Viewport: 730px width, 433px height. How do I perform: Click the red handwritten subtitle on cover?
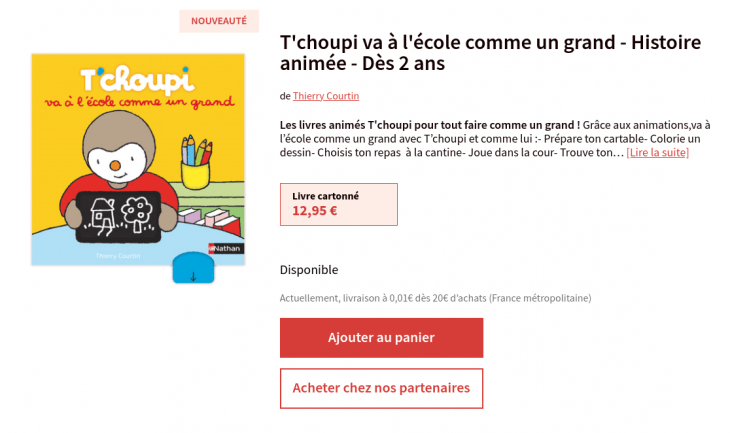click(x=140, y=102)
